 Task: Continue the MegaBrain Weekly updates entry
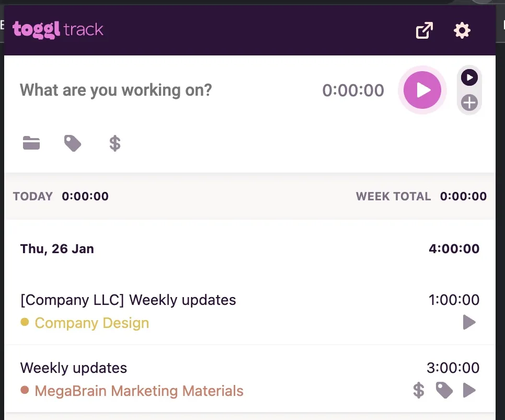[x=469, y=390]
